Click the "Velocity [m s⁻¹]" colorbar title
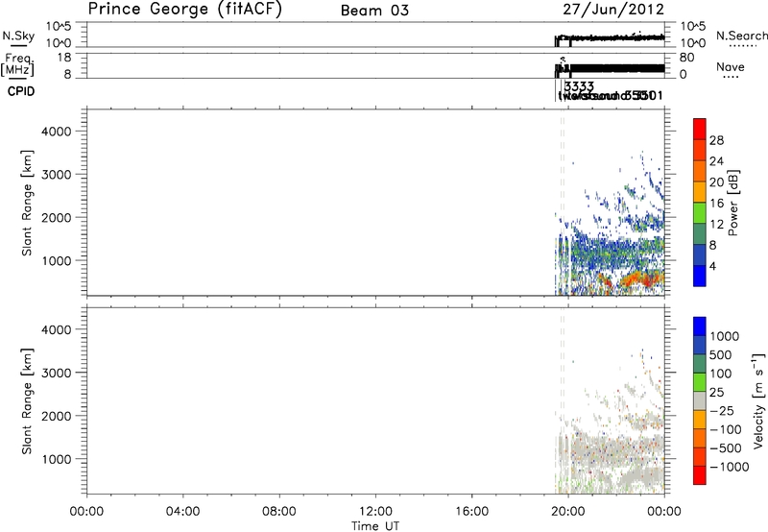768x532 pixels. 758,400
